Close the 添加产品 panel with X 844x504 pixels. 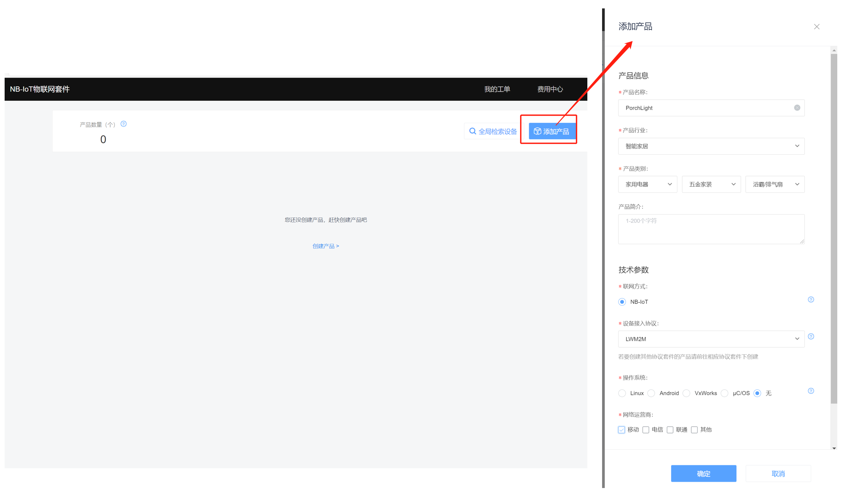(x=817, y=27)
